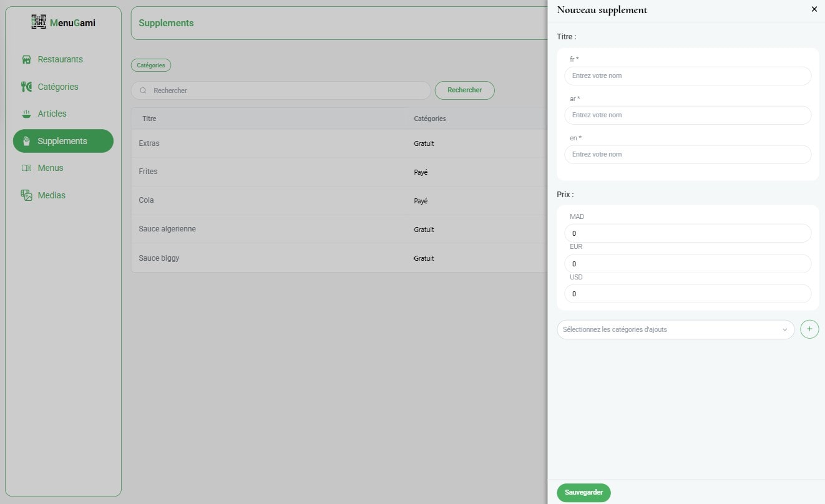
Task: Click the magnifier icon in search bar
Action: (x=143, y=90)
